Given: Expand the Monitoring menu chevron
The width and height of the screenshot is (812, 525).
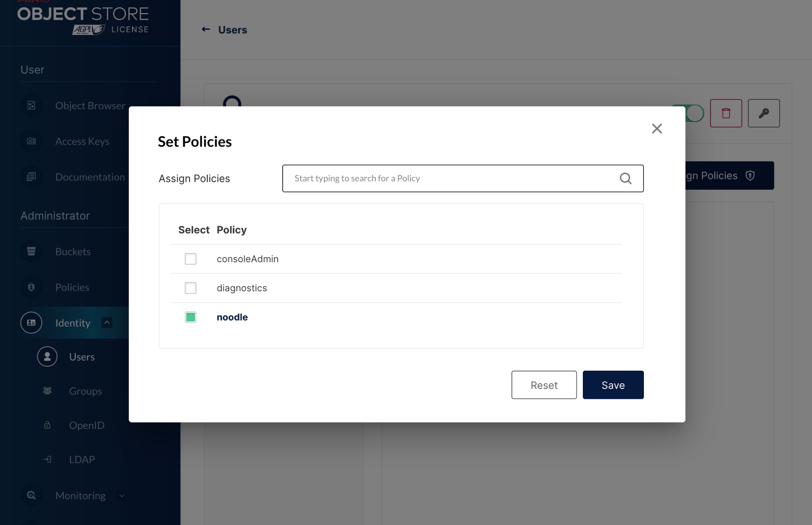Looking at the screenshot, I should (x=122, y=496).
